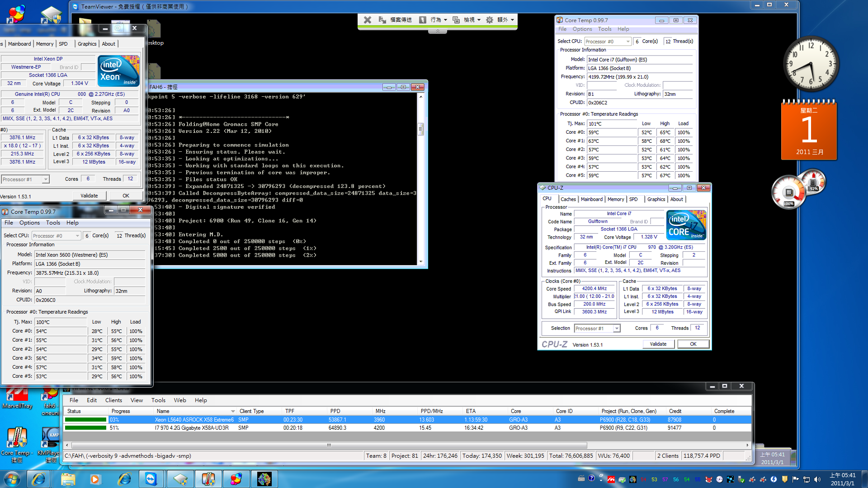Open Windows Media Player from taskbar
868x488 pixels.
94,479
